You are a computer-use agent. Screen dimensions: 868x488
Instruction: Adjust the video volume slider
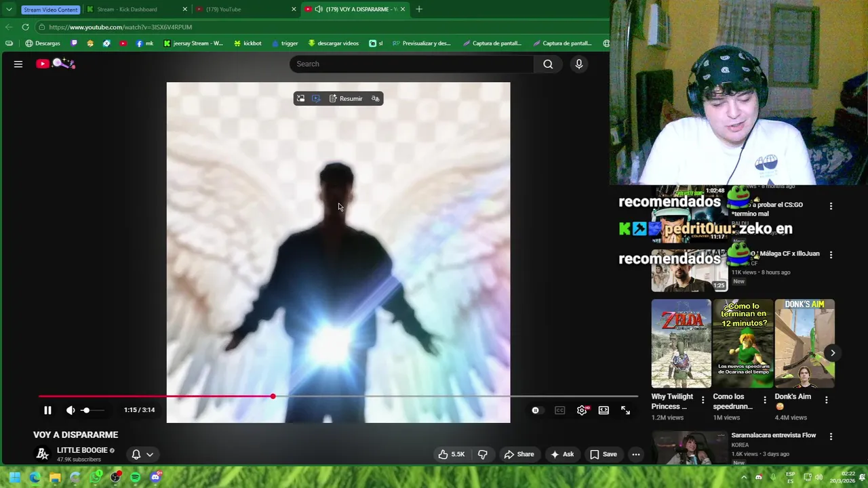94,410
